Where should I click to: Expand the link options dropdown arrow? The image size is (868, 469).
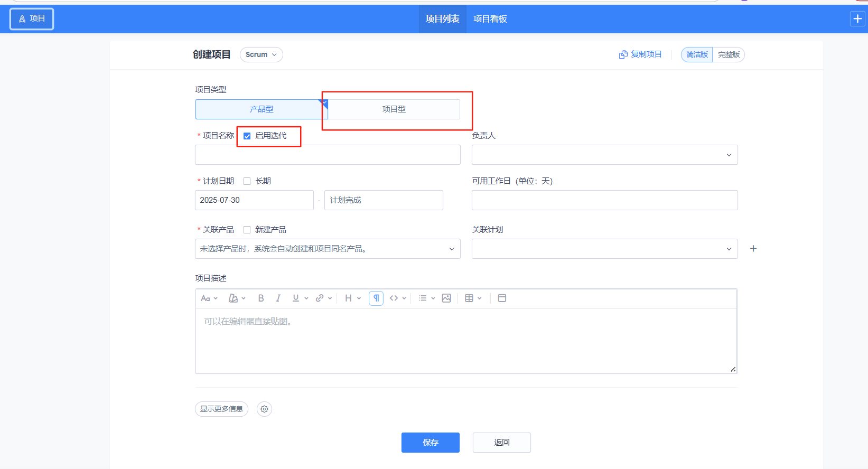(330, 298)
